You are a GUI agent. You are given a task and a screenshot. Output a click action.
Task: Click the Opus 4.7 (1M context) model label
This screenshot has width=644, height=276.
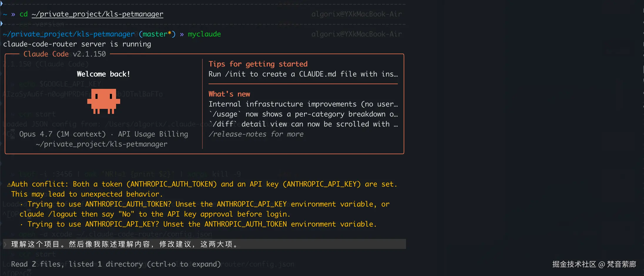pos(62,134)
